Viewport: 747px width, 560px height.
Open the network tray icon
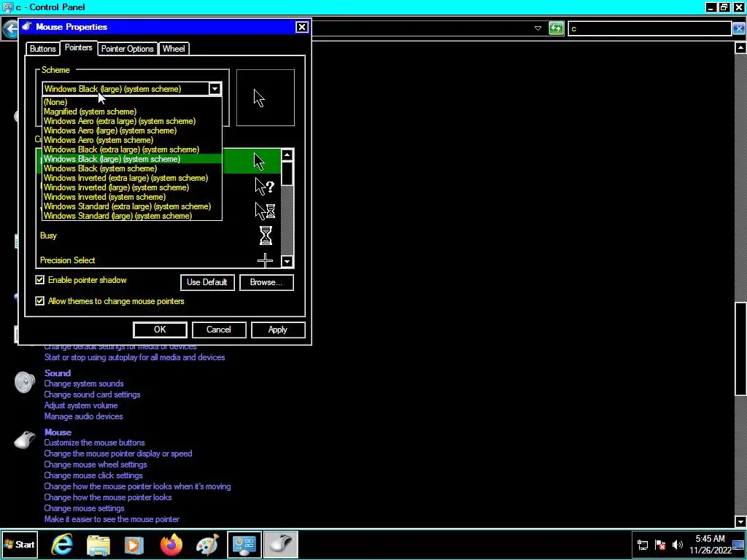coord(642,545)
